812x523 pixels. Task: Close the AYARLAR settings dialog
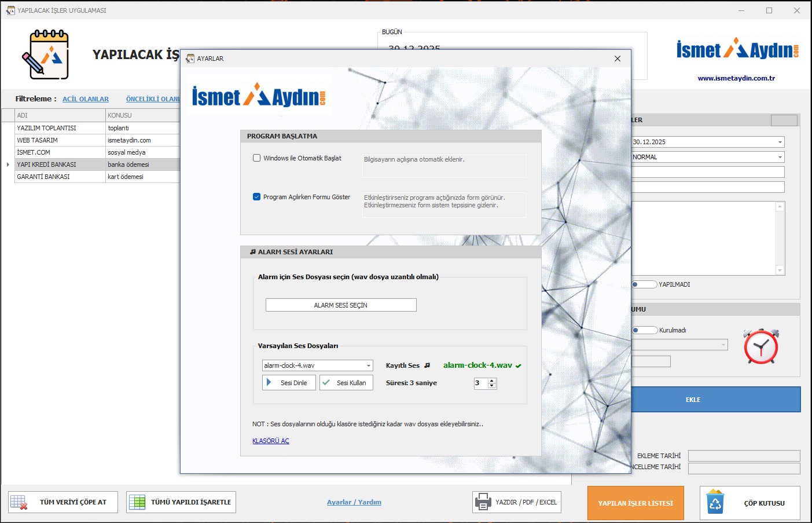[618, 58]
